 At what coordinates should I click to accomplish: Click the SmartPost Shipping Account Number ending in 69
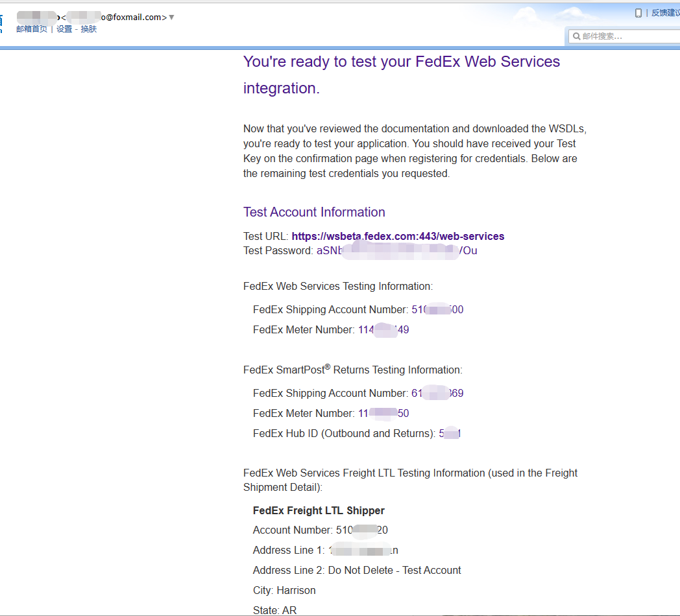tap(437, 393)
